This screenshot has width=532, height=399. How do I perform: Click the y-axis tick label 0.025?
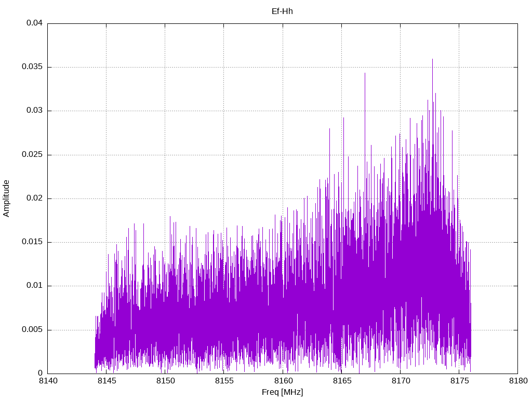click(x=32, y=154)
